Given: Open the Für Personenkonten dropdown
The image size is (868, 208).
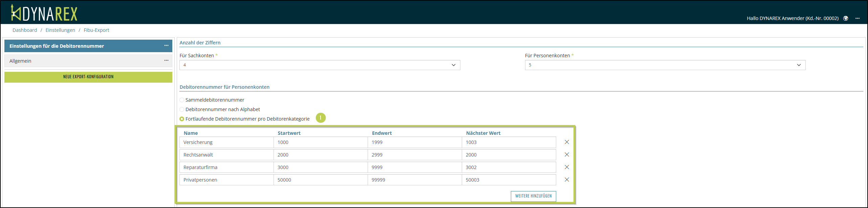Looking at the screenshot, I should pos(665,65).
